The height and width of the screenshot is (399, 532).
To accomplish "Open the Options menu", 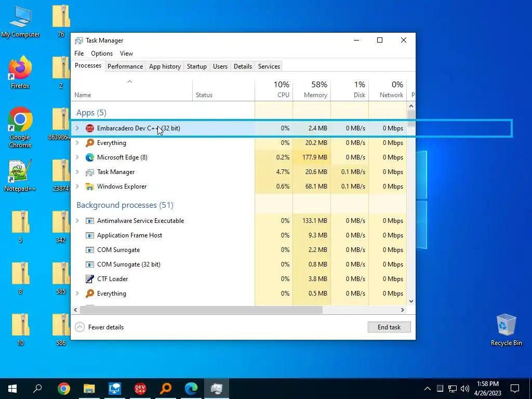I will (x=102, y=54).
